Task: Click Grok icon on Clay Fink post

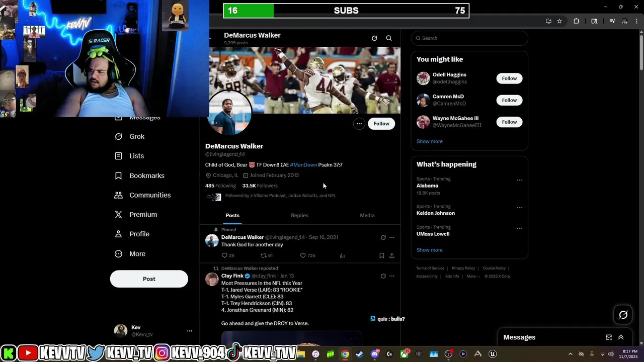Action: tap(383, 276)
